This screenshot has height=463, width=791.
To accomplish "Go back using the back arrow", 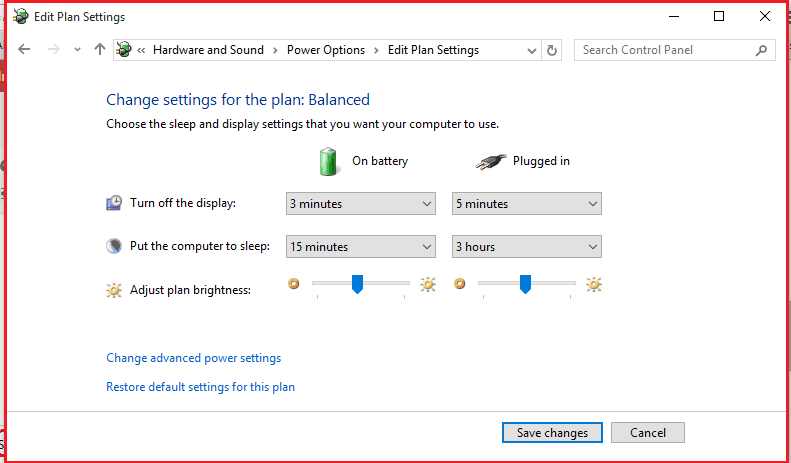I will tap(24, 49).
